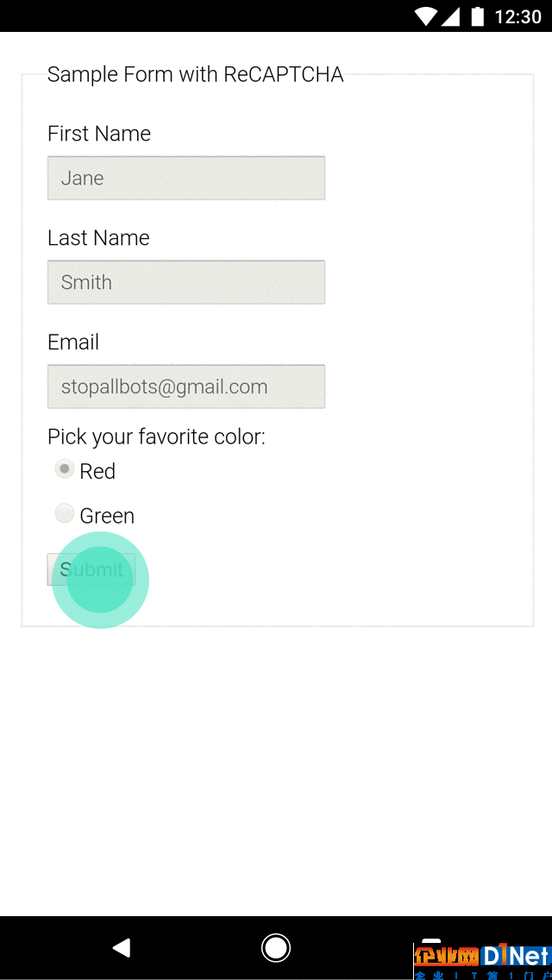
Task: Click the Pick your favorite color text
Action: [x=156, y=437]
